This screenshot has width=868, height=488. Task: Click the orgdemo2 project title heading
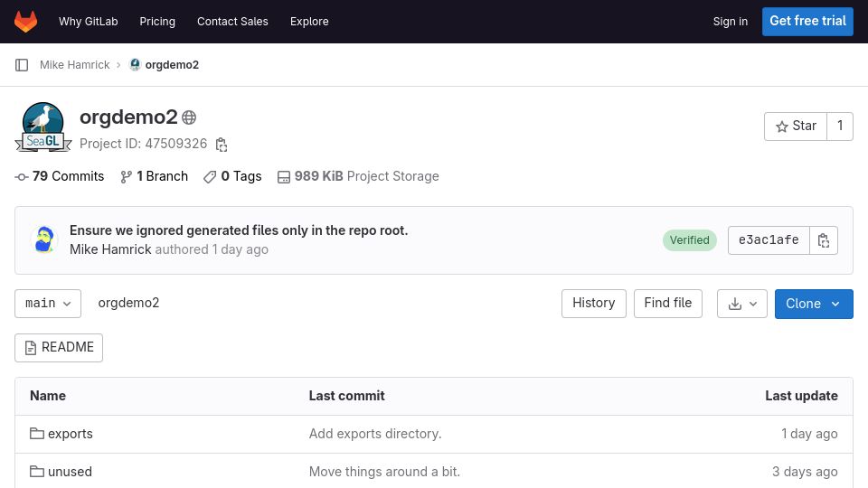128,117
